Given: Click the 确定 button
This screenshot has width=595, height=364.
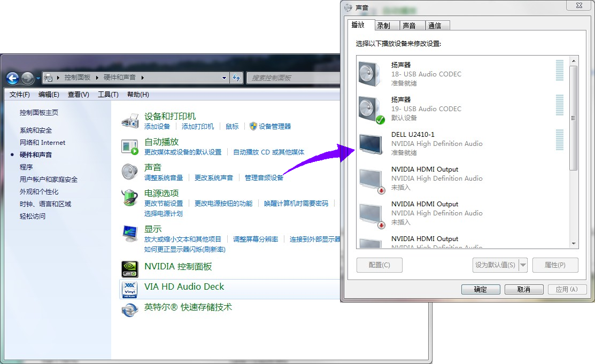Looking at the screenshot, I should [x=481, y=289].
